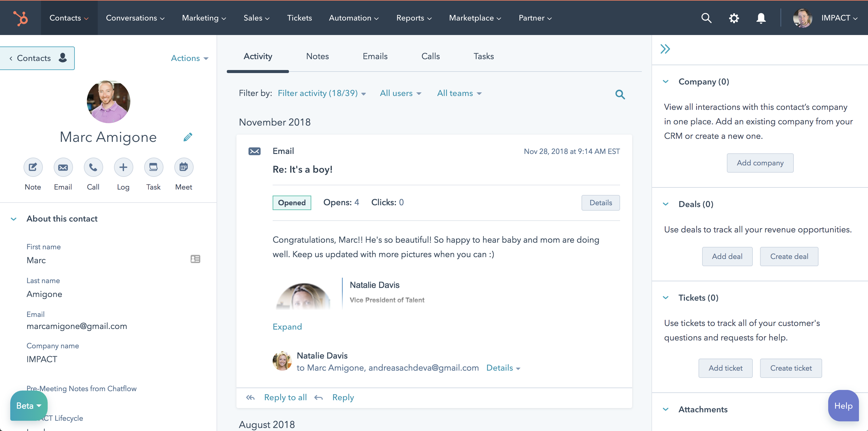
Task: Schedule a meeting with the Meet icon
Action: pos(183,167)
